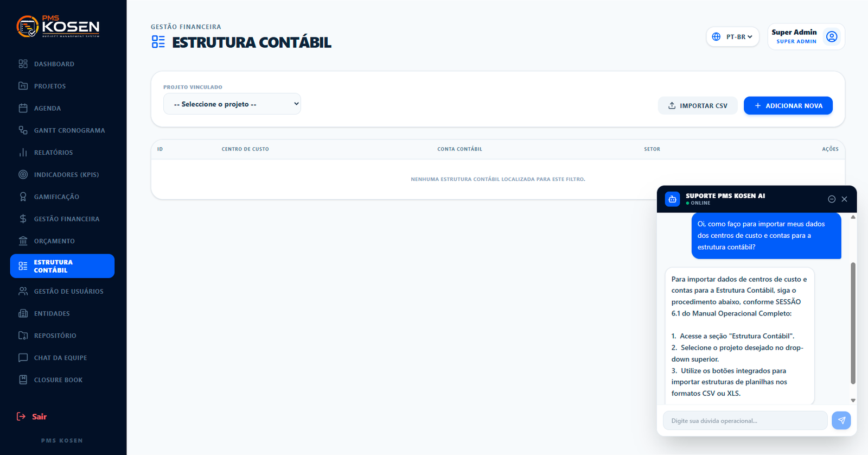Click the Dashboard grid icon in sidebar

pos(23,64)
